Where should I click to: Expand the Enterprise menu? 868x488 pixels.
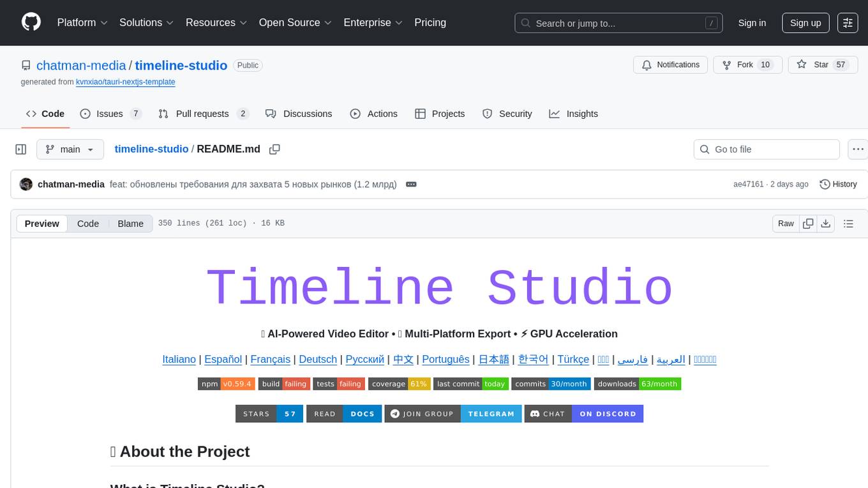(373, 22)
